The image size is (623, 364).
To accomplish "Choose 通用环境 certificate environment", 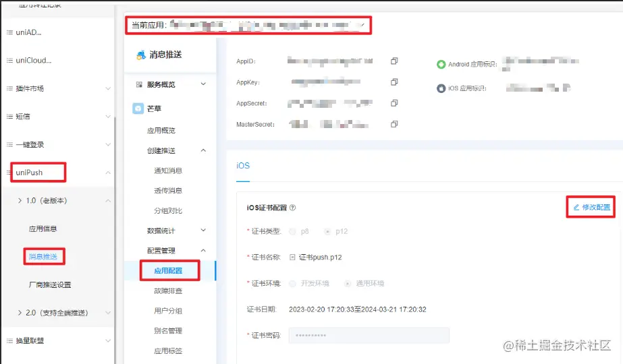I will 348,283.
